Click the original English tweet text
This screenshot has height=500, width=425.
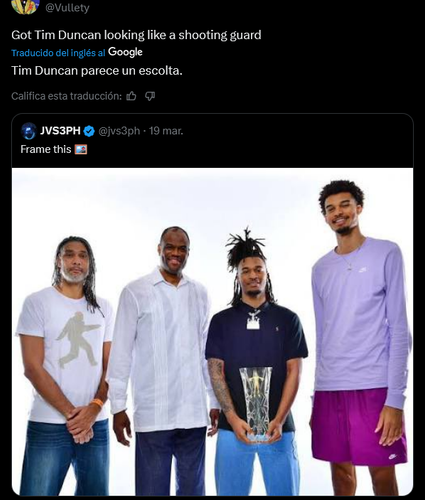(136, 35)
